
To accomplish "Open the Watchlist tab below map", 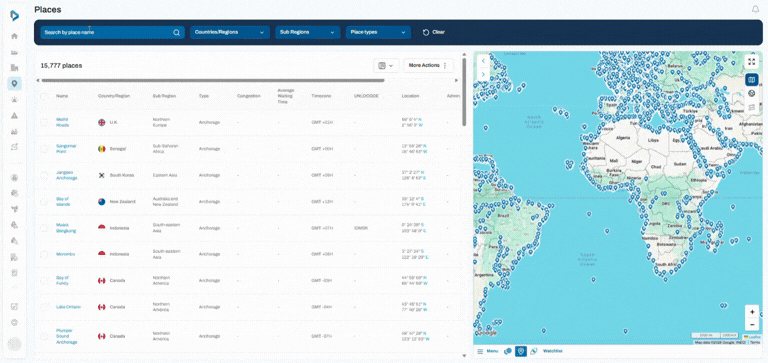I will click(x=552, y=351).
